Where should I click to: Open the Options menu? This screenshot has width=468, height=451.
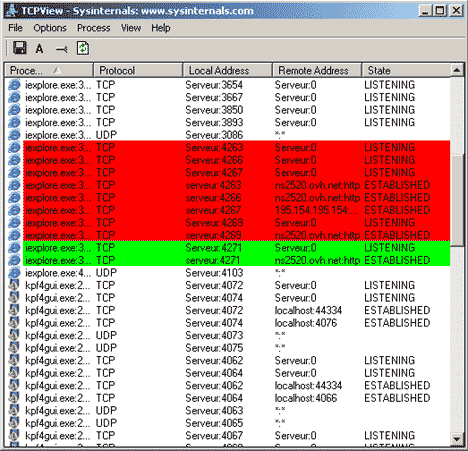(50, 28)
